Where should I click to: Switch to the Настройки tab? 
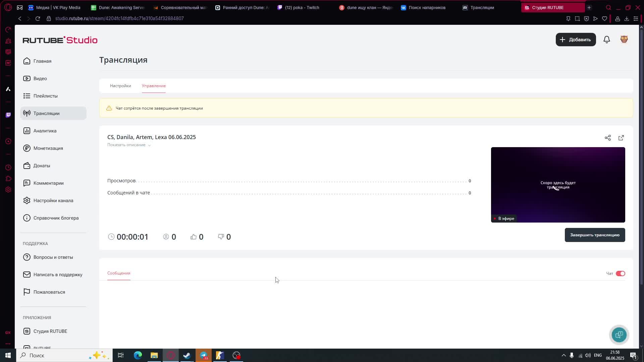[120, 86]
